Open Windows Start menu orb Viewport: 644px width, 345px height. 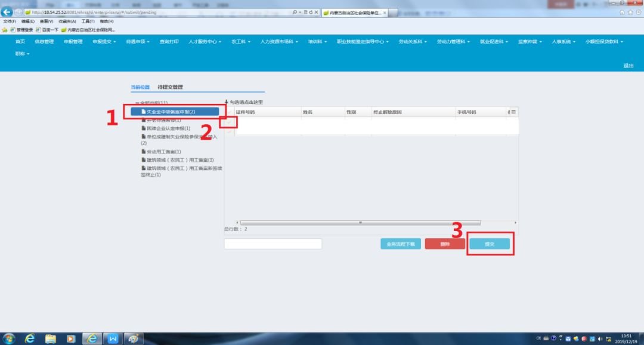point(10,338)
